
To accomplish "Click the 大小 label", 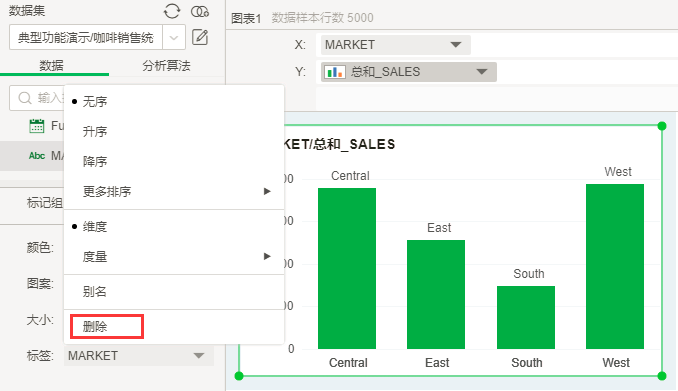I will pos(40,320).
